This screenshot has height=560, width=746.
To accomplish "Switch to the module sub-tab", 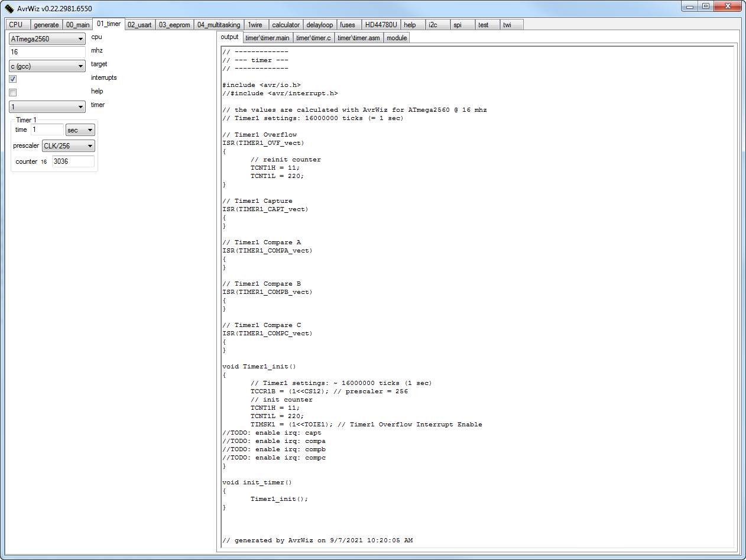I will click(397, 38).
